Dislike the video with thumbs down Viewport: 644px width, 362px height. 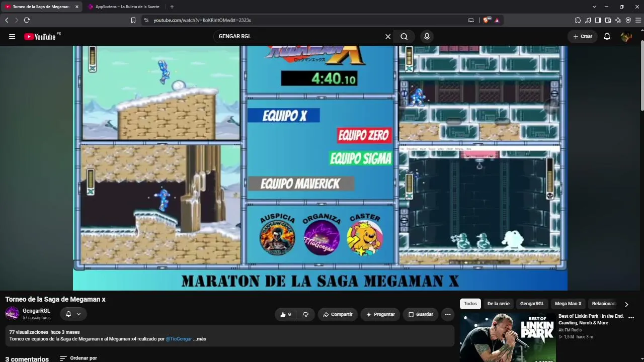[x=305, y=314]
